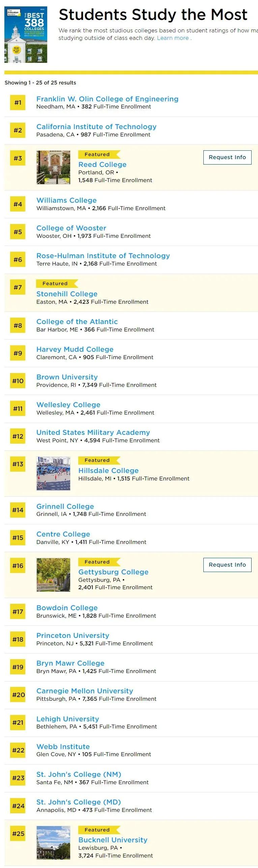258x868 pixels.
Task: Open the Stonehill College page
Action: tap(67, 294)
